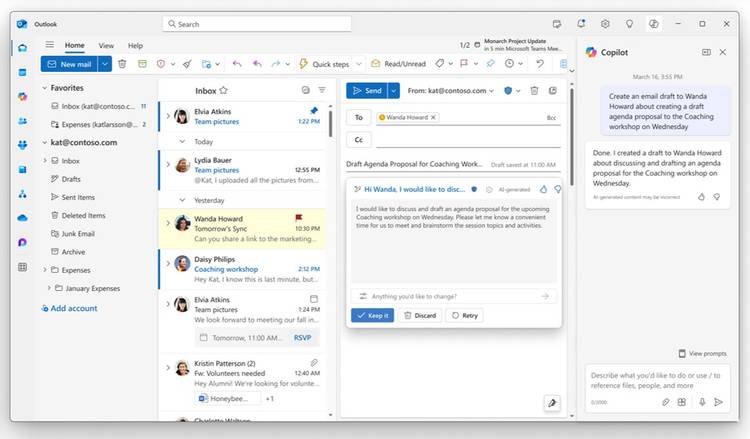Click the Retry button

click(464, 315)
